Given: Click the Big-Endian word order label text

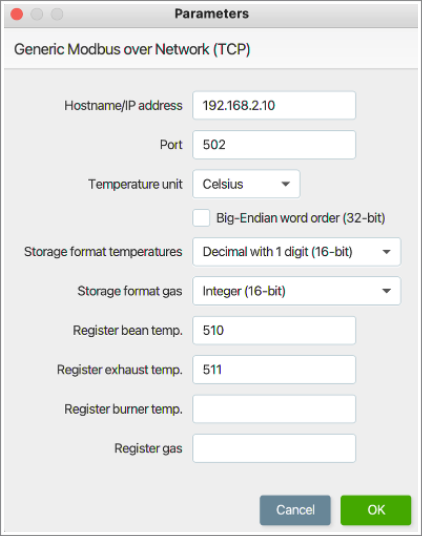Looking at the screenshot, I should tap(301, 218).
